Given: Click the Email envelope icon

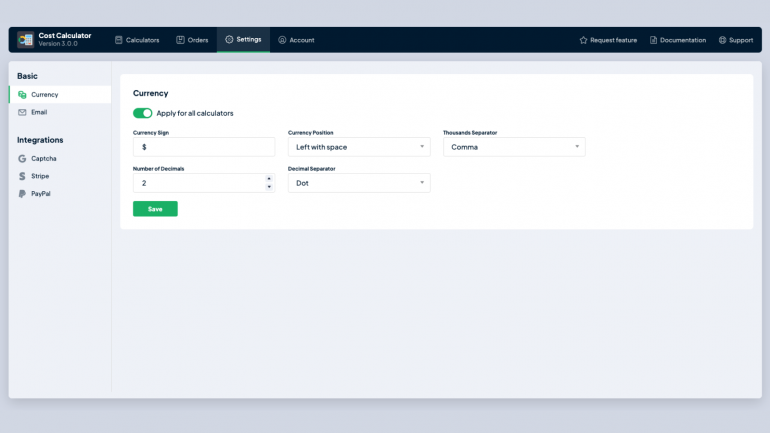Looking at the screenshot, I should 22,112.
